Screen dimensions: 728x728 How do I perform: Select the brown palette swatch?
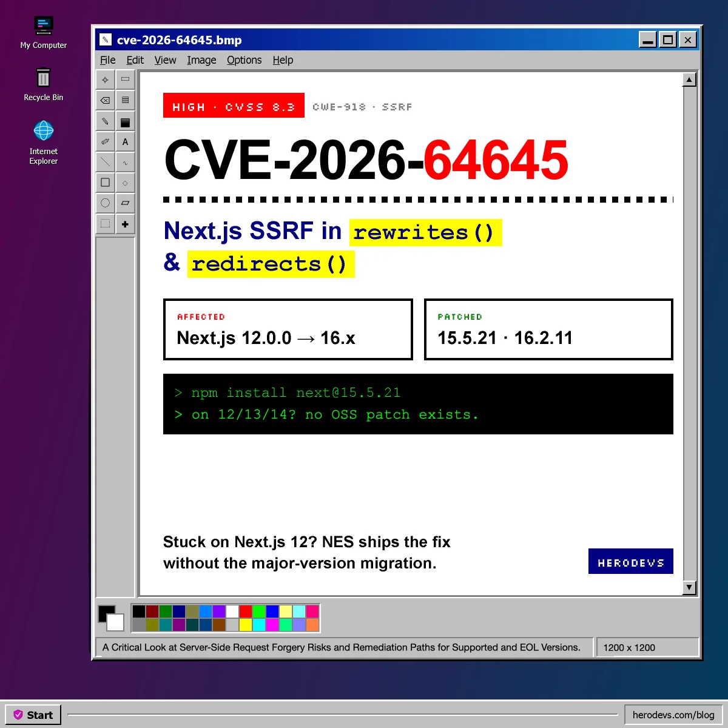[x=219, y=625]
